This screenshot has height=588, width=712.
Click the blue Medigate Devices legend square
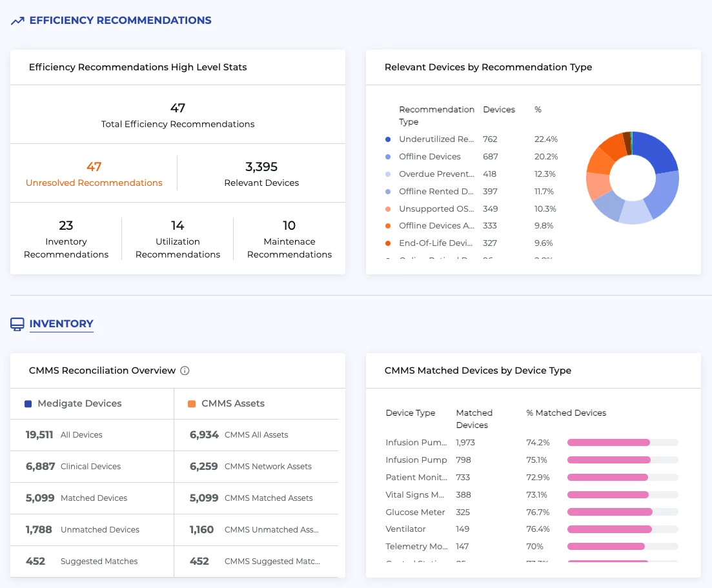coord(28,404)
